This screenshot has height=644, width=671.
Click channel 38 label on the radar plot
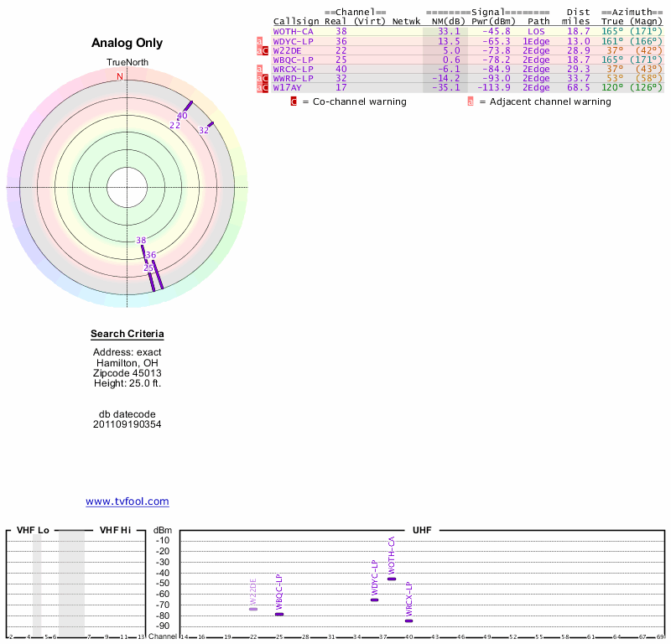[x=141, y=241]
